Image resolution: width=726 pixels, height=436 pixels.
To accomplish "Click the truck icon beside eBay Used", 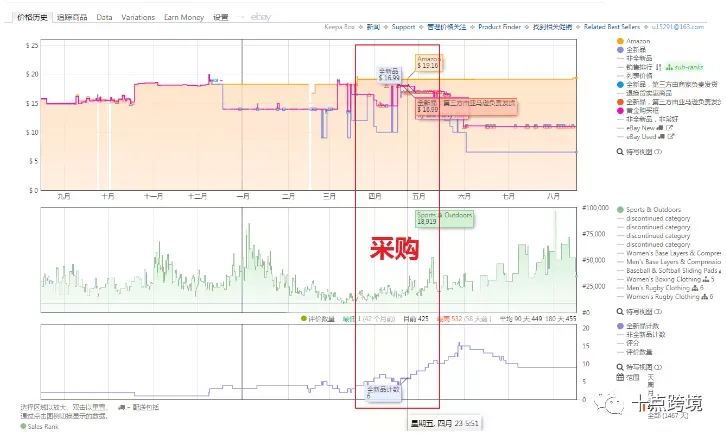I will click(662, 137).
